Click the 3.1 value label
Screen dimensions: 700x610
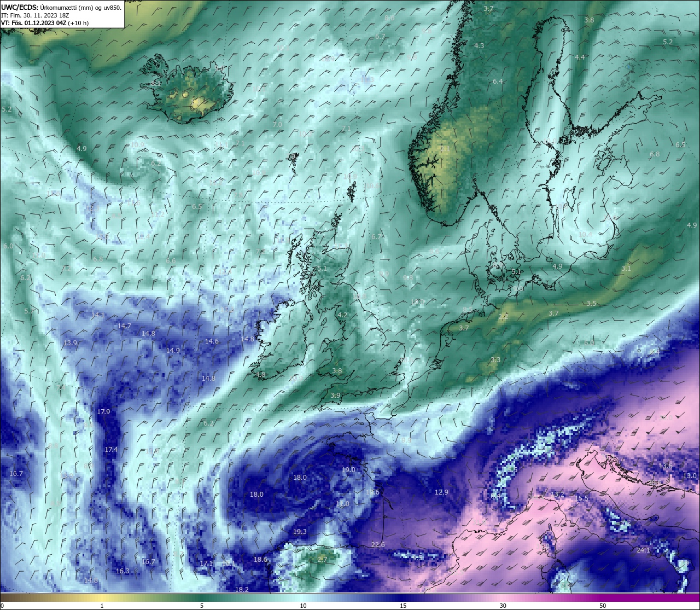coord(626,268)
